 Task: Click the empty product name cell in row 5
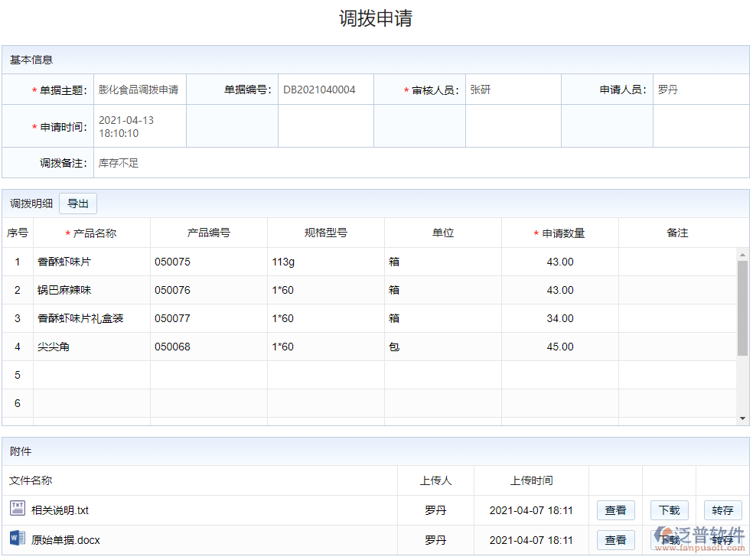(x=92, y=375)
